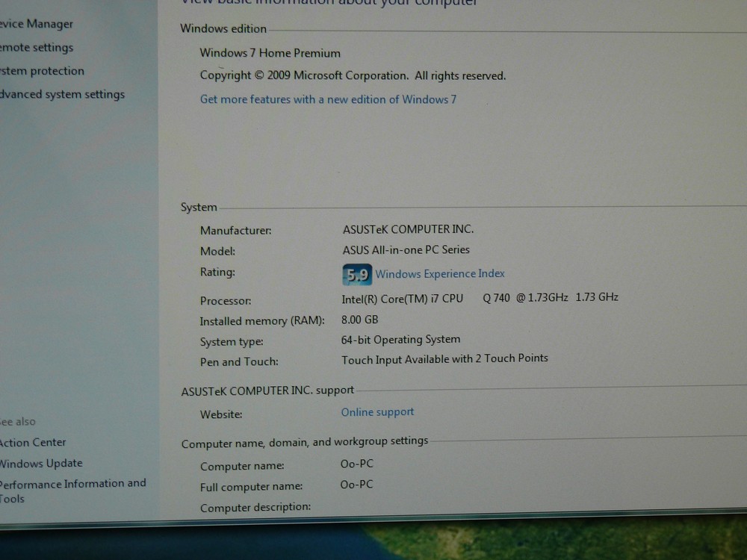Open Device Manager in the sidebar
Viewport: 747px width, 560px height.
(x=36, y=24)
